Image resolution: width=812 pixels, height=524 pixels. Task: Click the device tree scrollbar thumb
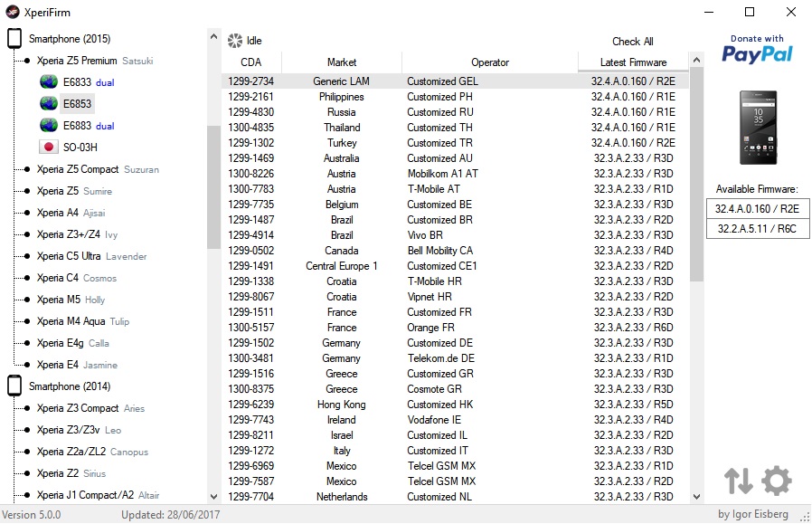(x=214, y=187)
